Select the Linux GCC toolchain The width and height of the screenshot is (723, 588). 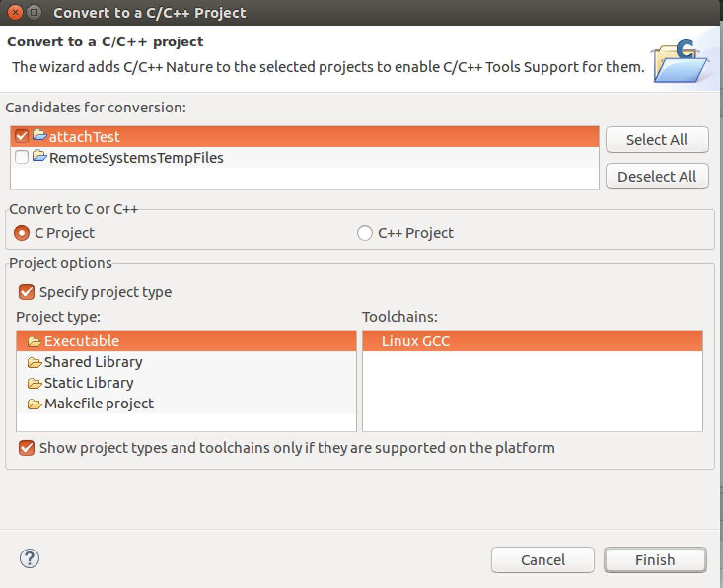click(416, 340)
